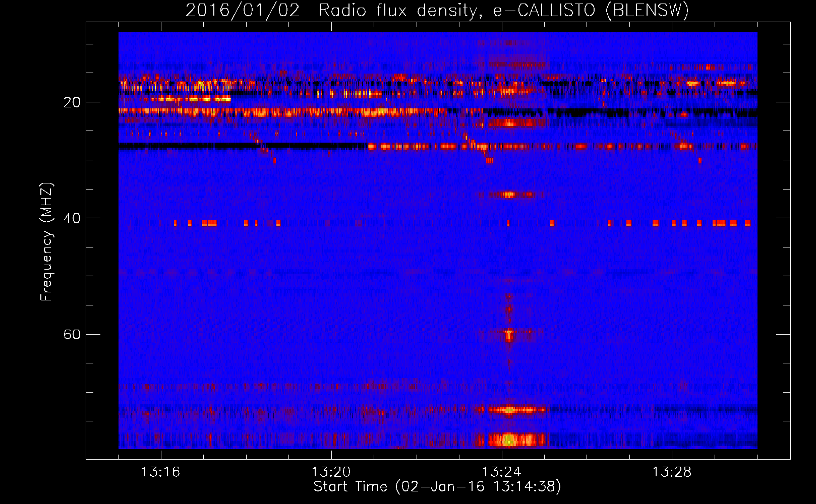The image size is (816, 504).
Task: Click the "Start Time (02-Jan-16 13:14:38)" axis label
Action: (437, 487)
